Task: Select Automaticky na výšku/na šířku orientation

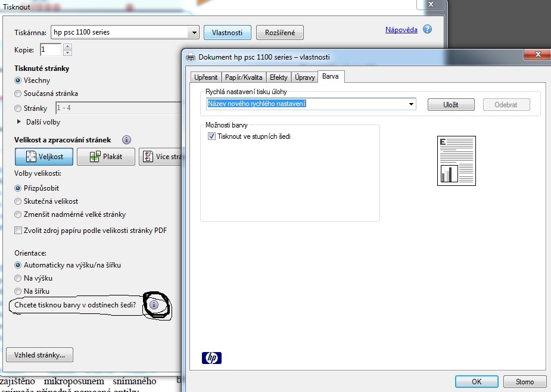Action: 17,265
